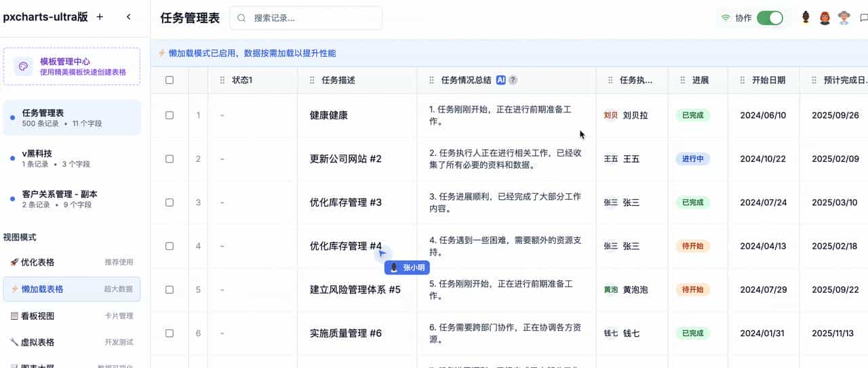Click the 搜索记录 search field
The image size is (868, 368).
click(x=313, y=18)
